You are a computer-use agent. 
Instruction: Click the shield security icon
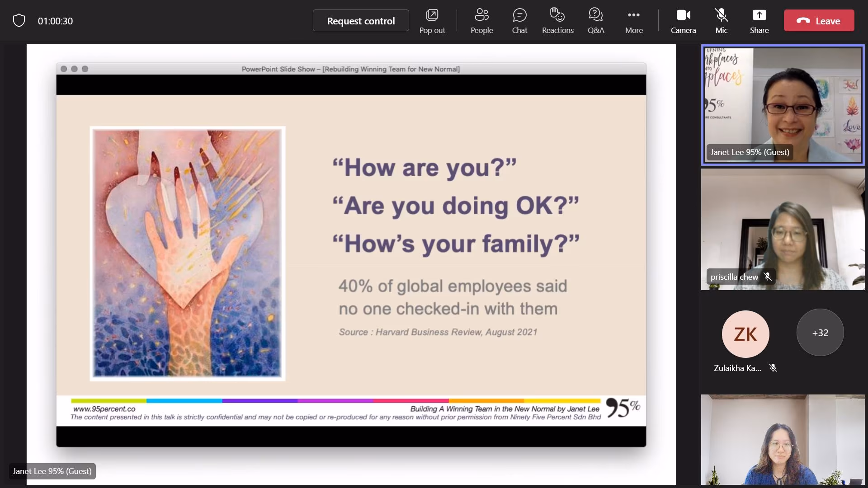point(19,20)
